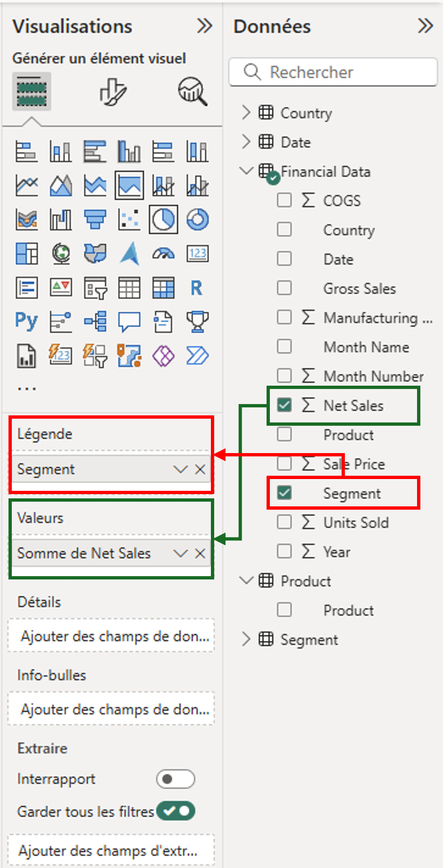Choose the Python visual icon
Image resolution: width=443 pixels, height=868 pixels.
[26, 322]
